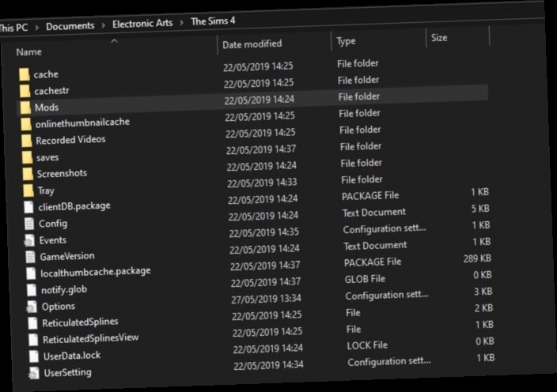Screen dimensions: 557x392
Task: Sort by the Size column header
Action: 439,38
